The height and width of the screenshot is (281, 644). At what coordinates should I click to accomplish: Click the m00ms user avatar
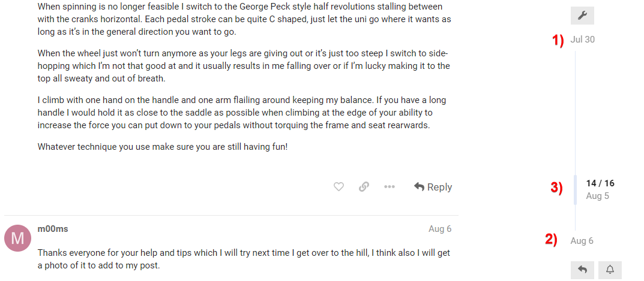[18, 238]
